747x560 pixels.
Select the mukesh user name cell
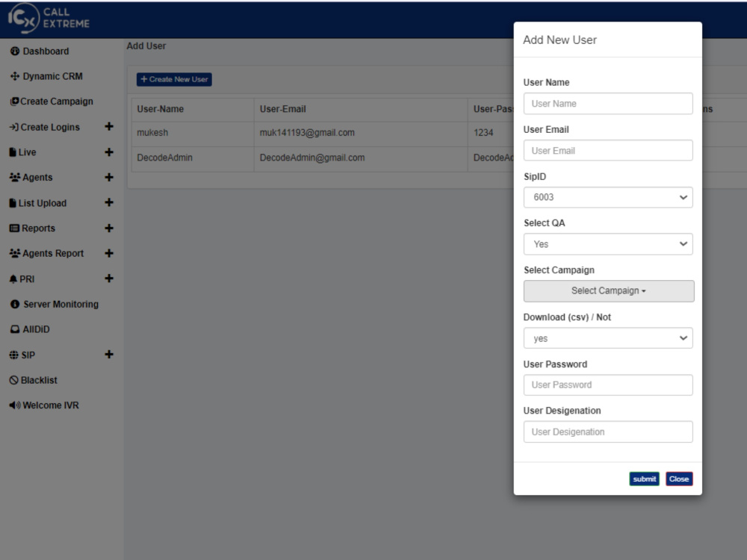click(193, 133)
